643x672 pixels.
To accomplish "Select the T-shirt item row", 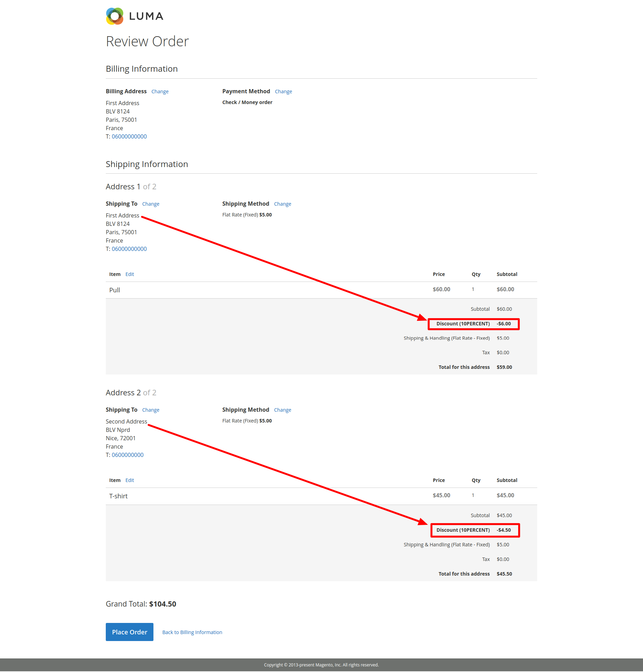I will click(118, 496).
